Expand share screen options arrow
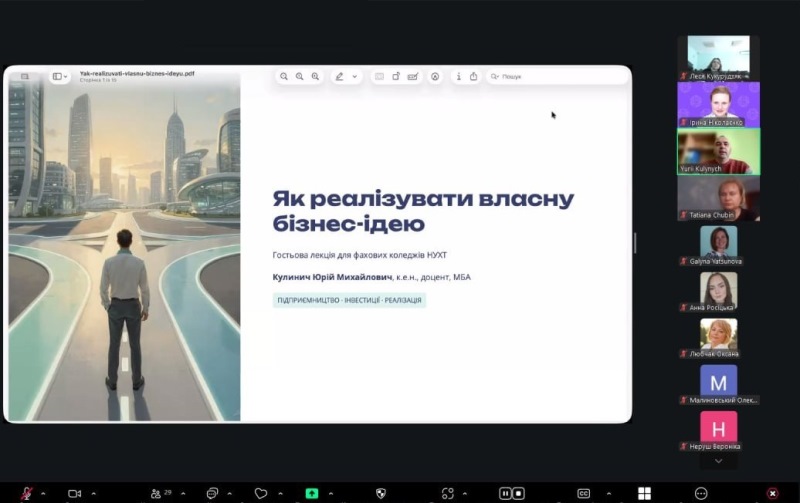Viewport: 800px width, 503px height. tap(331, 493)
